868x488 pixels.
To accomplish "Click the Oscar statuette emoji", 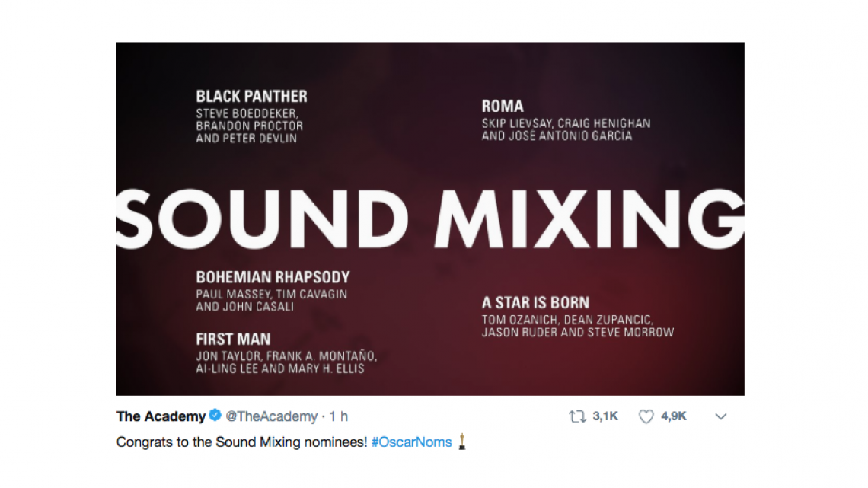I will point(461,442).
